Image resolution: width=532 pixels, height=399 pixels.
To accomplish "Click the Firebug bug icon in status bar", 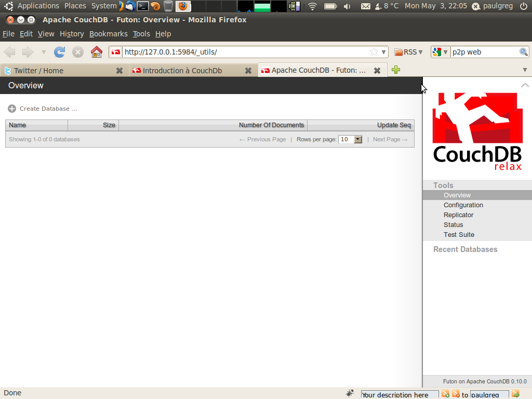I will coord(350,393).
